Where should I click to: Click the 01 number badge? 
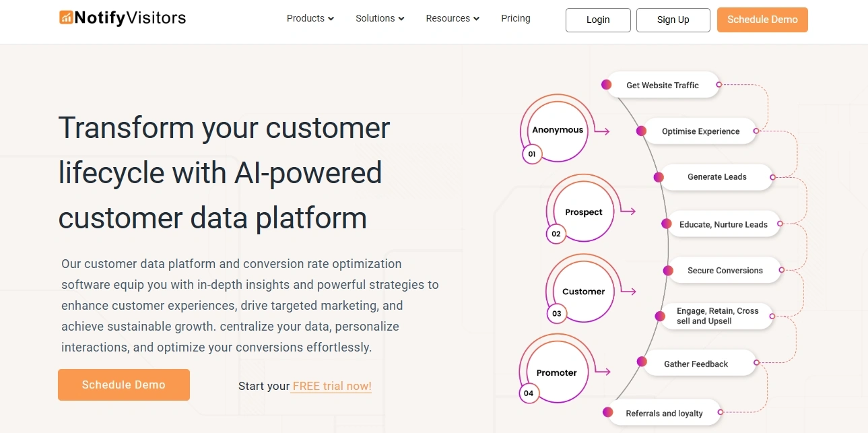[532, 154]
